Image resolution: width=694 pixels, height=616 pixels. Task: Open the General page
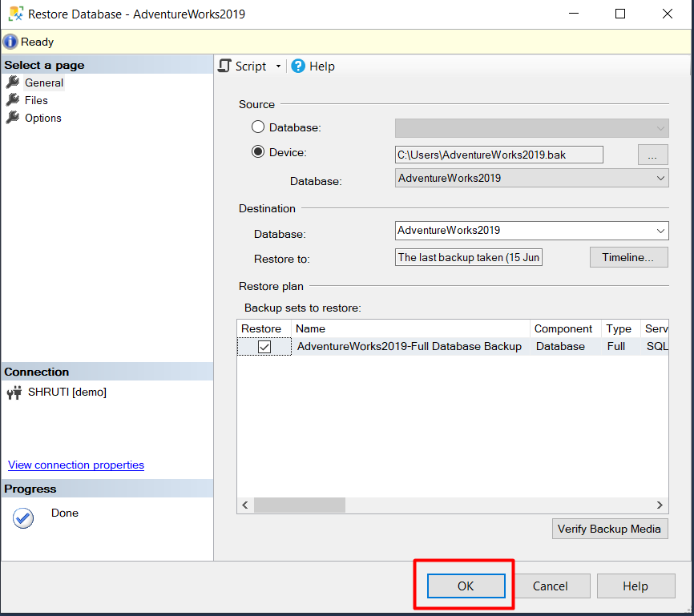(44, 83)
